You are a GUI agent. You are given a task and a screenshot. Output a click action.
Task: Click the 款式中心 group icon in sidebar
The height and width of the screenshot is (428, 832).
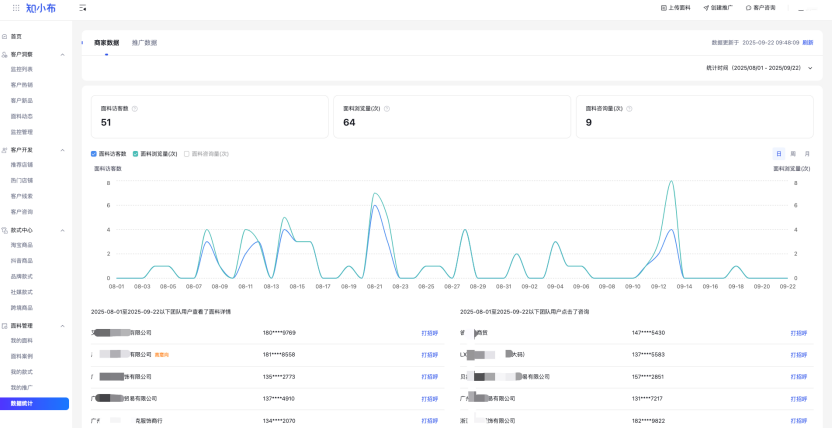click(x=5, y=231)
